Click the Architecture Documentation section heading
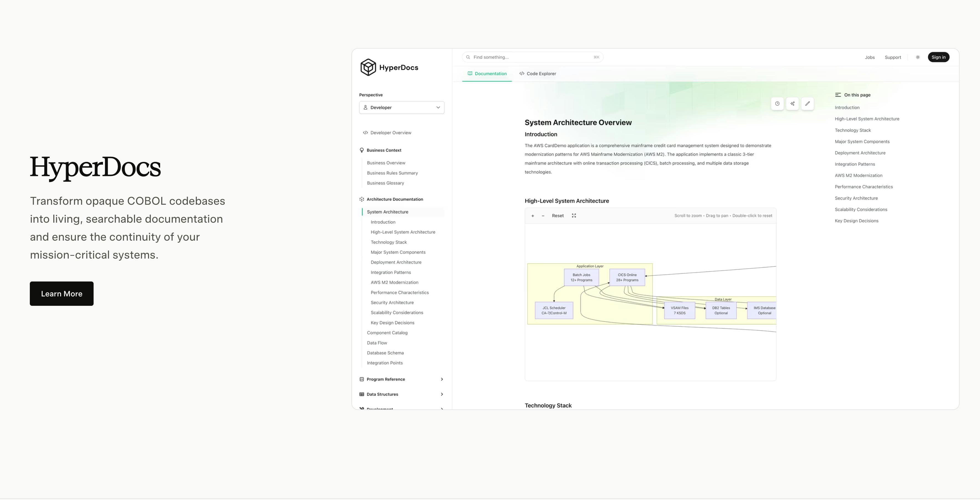The width and height of the screenshot is (980, 500). click(x=394, y=199)
